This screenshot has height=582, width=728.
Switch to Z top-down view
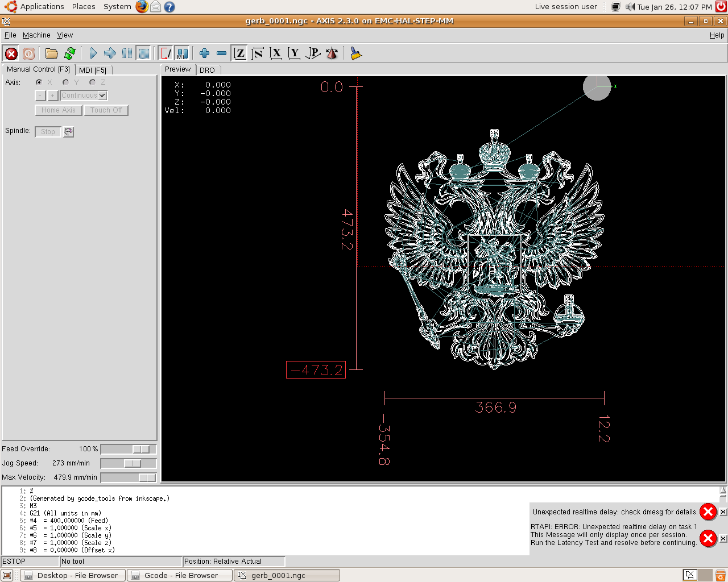coord(240,53)
